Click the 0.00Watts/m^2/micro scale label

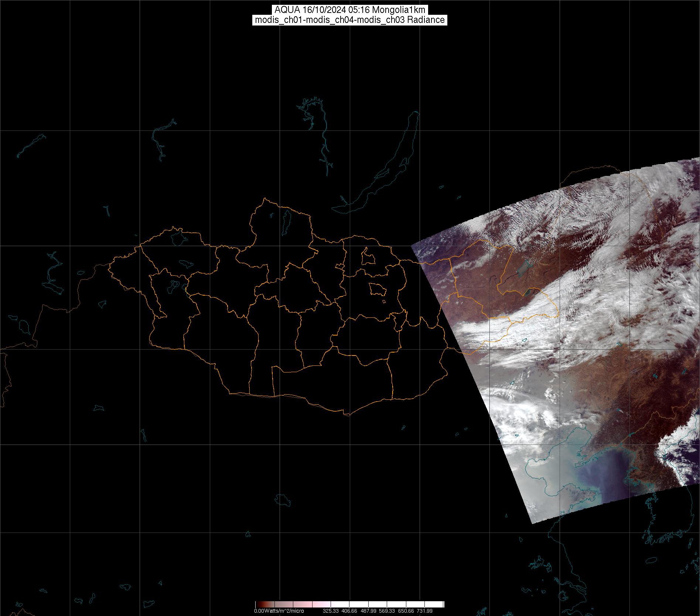279,611
